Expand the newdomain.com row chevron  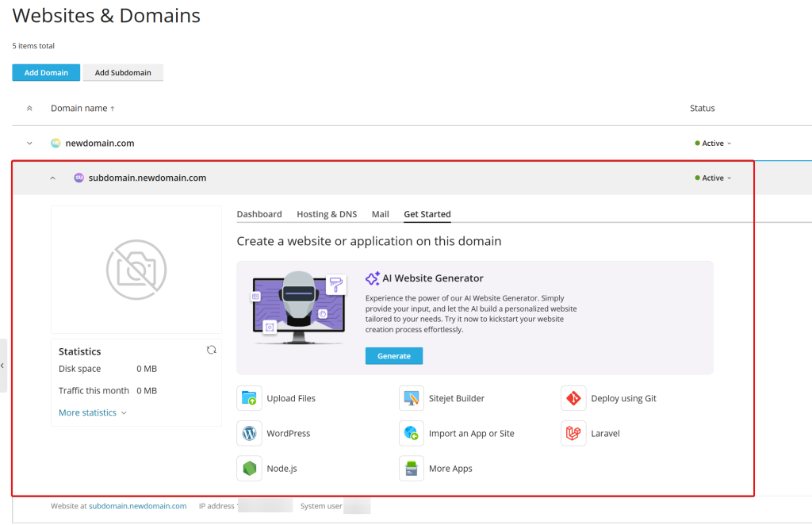(x=29, y=144)
